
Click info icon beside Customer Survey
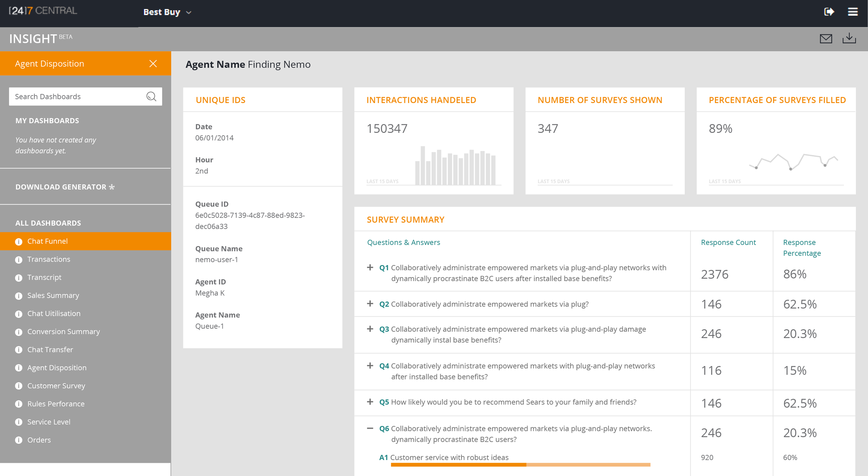[19, 386]
